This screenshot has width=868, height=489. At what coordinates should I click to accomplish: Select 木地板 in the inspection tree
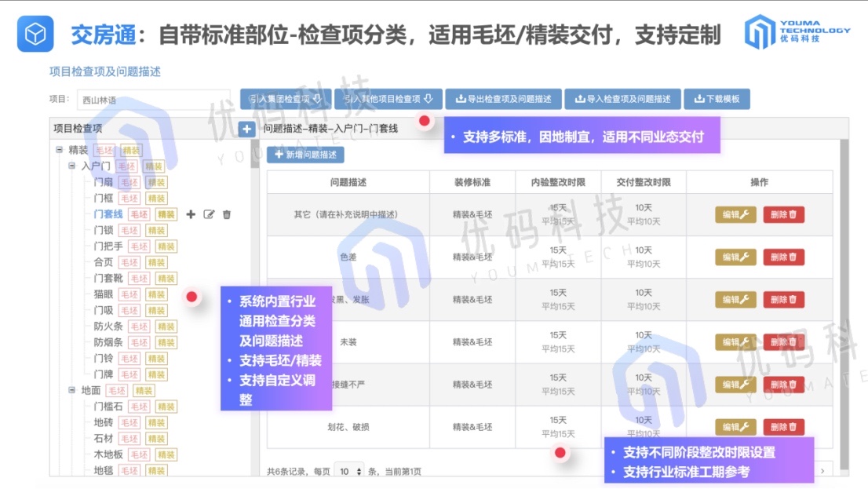(108, 454)
